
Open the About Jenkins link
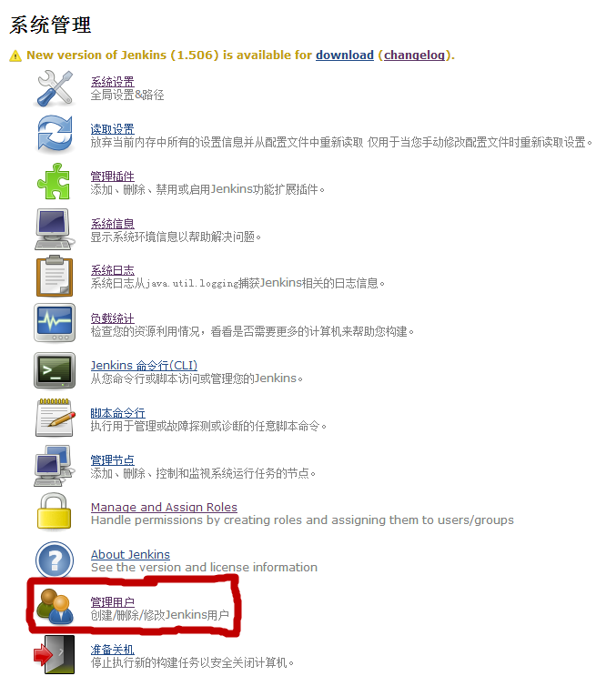point(130,554)
